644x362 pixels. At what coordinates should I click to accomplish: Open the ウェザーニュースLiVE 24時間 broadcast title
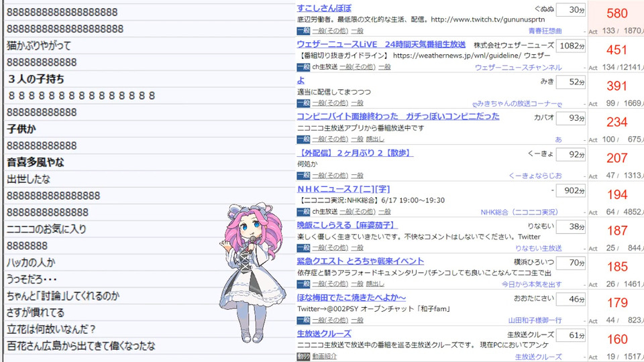tap(381, 44)
